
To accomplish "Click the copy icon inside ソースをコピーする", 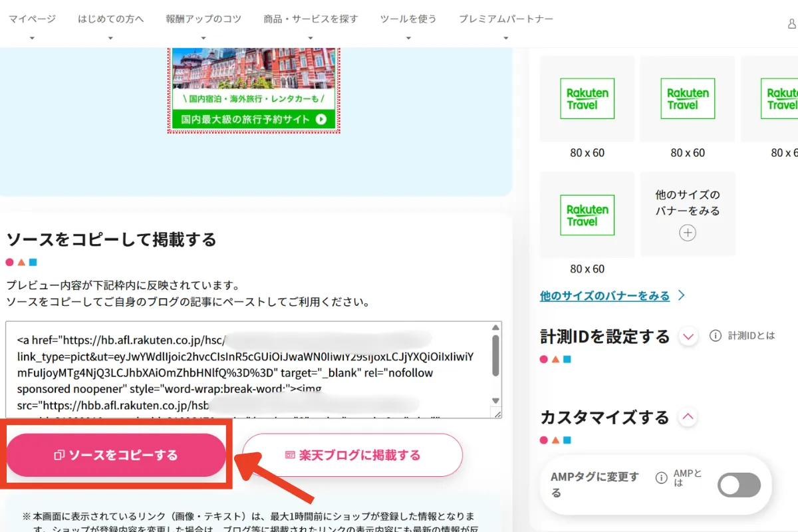I will tap(60, 456).
